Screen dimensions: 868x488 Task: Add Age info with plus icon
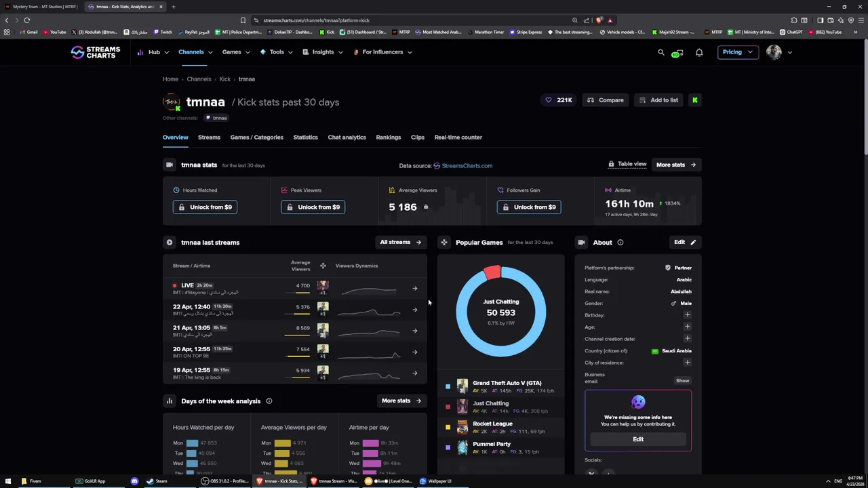coord(688,327)
